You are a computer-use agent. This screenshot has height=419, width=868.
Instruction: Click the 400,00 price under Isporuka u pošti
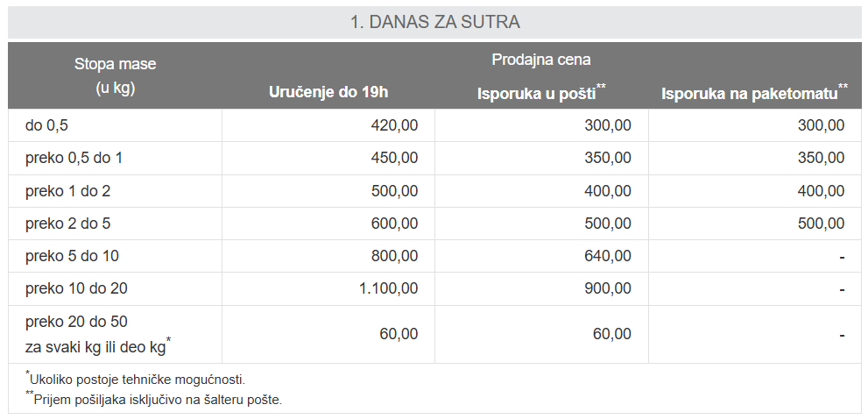click(x=608, y=191)
